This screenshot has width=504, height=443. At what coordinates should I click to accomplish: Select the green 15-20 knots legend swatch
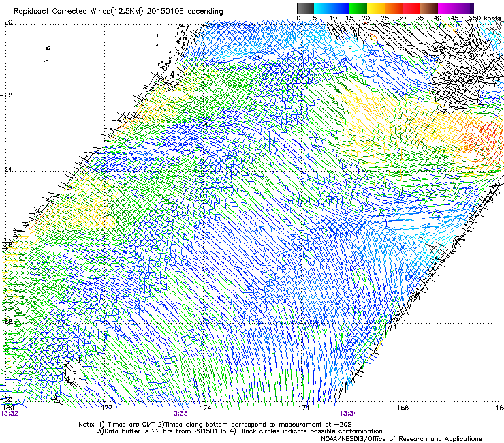pyautogui.click(x=358, y=8)
